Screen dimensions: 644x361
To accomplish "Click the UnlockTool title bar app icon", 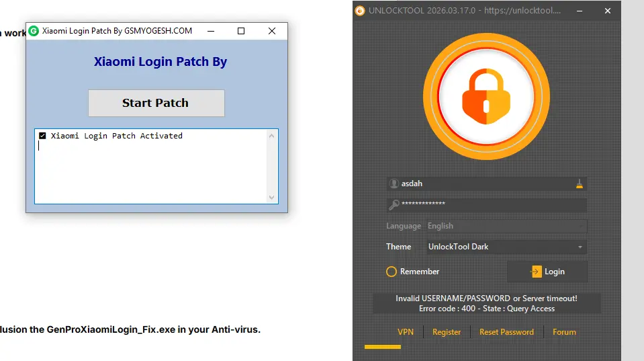I will pos(360,11).
